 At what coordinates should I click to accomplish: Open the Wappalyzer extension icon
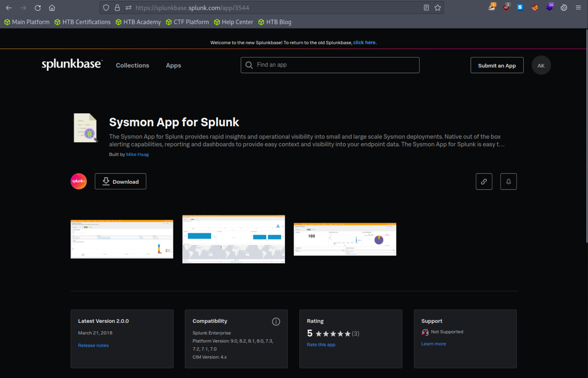(506, 8)
